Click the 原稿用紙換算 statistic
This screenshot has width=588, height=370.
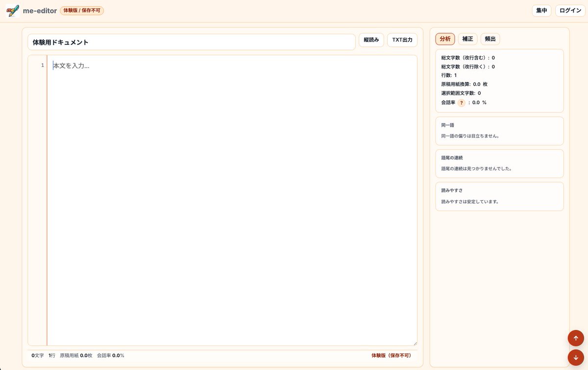click(465, 84)
